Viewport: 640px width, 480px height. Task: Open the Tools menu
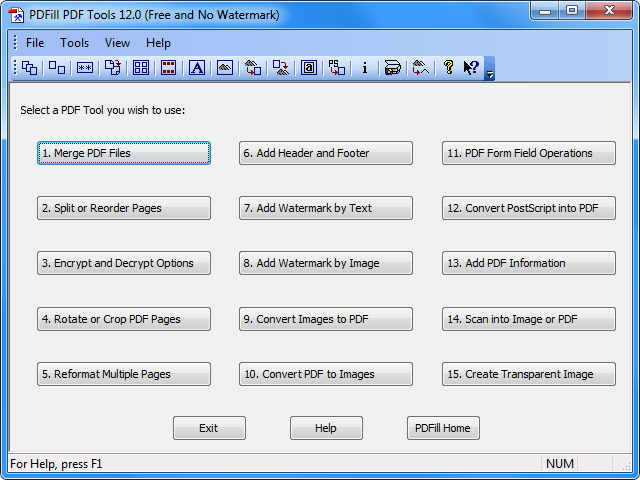click(74, 43)
